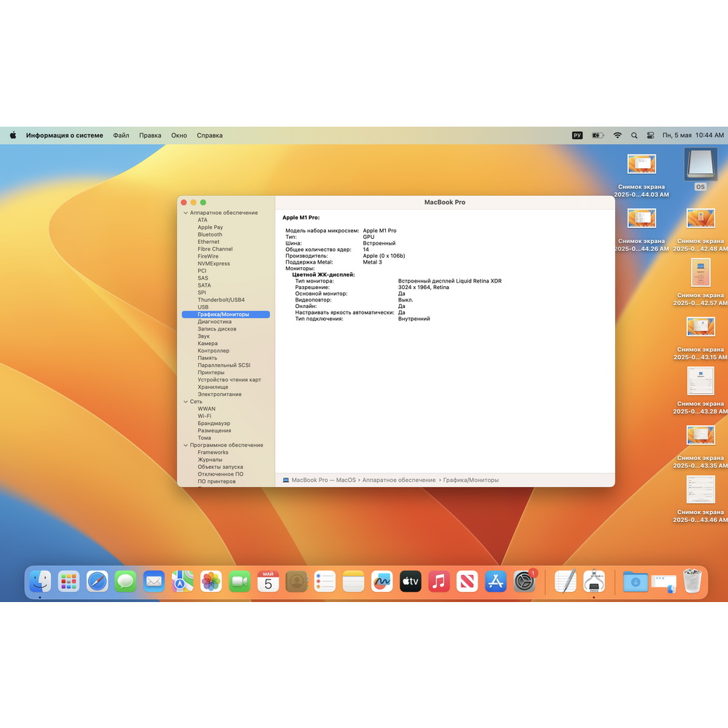This screenshot has width=728, height=728.
Task: Collapse the Программное обеспечение section
Action: [186, 446]
